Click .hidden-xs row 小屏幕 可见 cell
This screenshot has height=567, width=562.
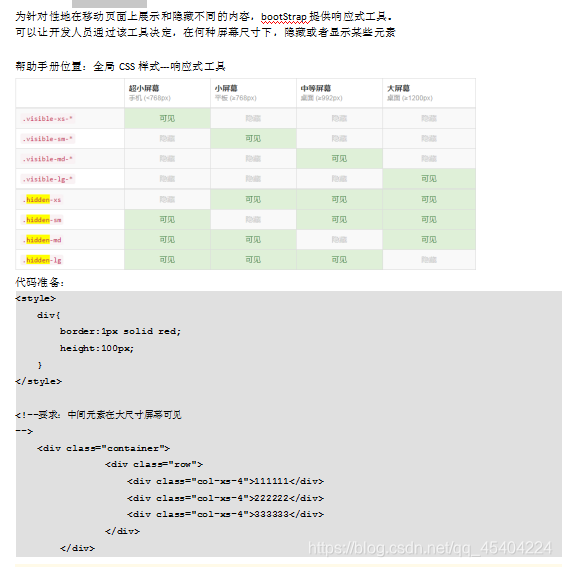point(253,199)
